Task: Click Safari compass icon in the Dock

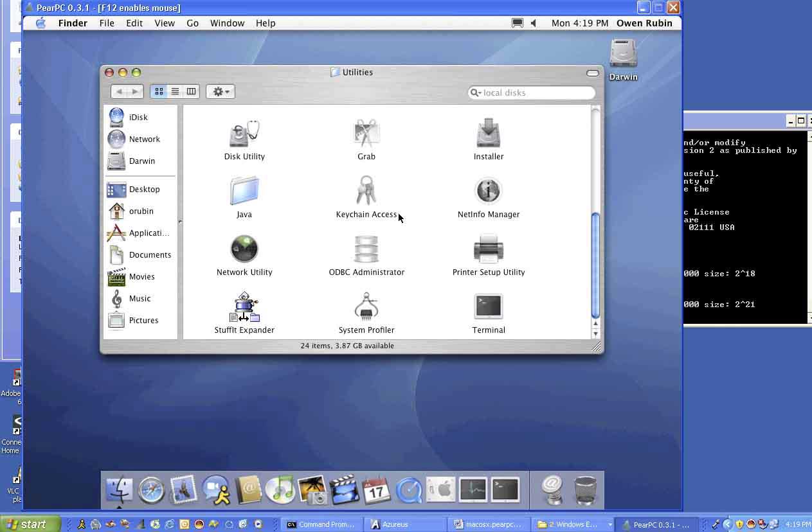Action: pyautogui.click(x=152, y=490)
